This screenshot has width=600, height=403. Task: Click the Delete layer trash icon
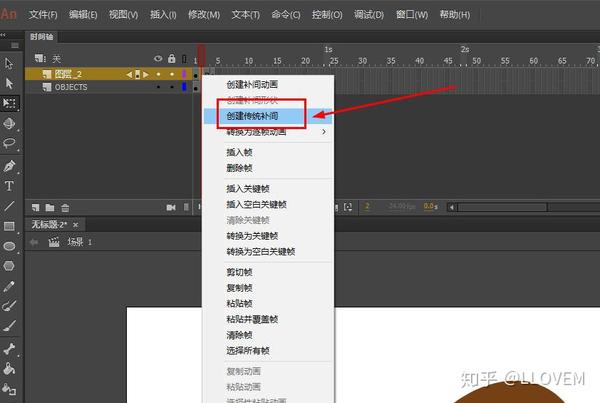[65, 208]
